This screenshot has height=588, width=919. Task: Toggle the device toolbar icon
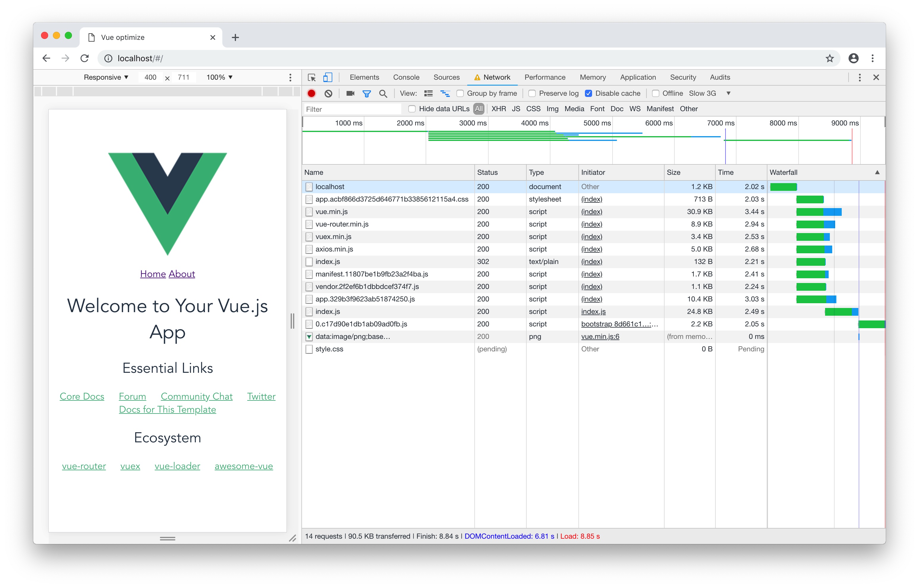click(328, 78)
